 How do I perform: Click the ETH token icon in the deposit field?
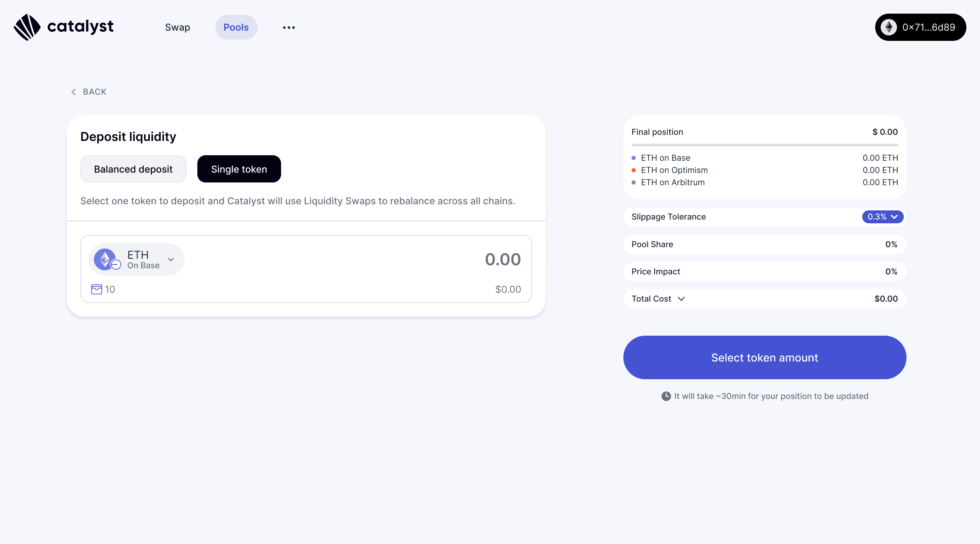105,259
